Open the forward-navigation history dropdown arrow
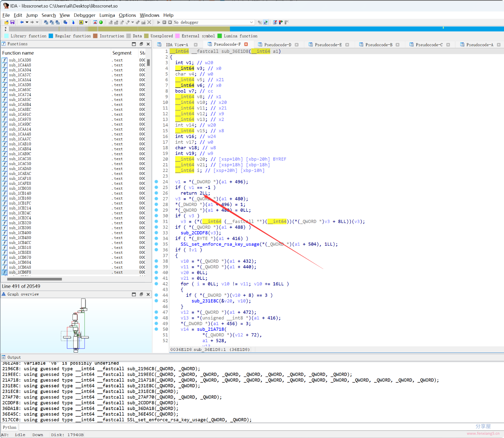This screenshot has height=438, width=504. 37,22
